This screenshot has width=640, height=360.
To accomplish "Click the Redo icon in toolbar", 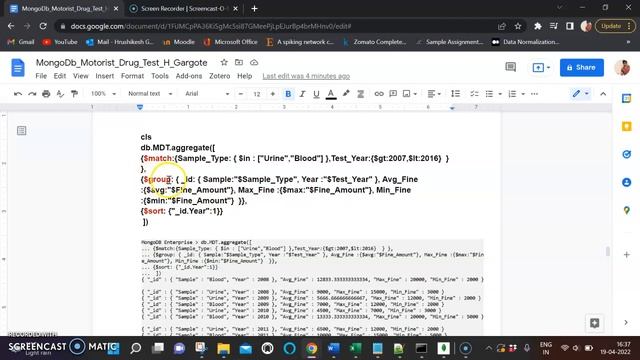I will [x=32, y=94].
